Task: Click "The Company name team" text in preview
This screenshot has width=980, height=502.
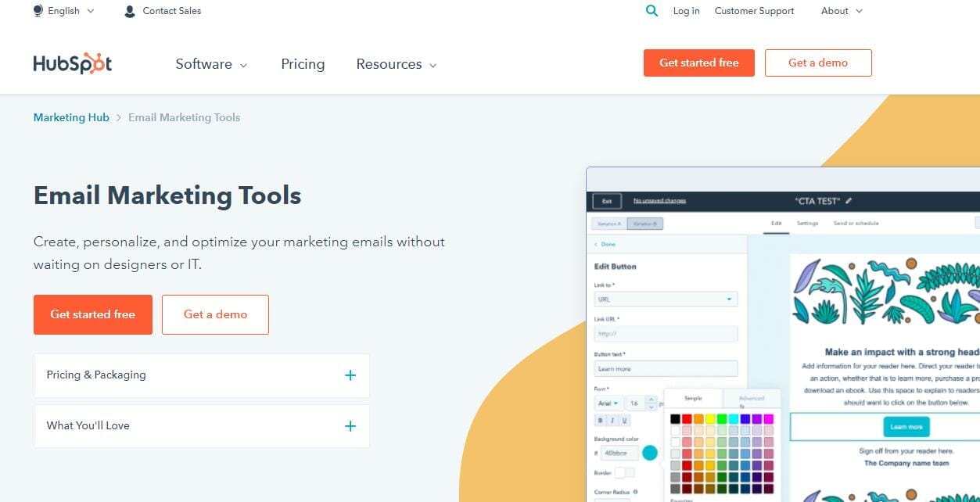Action: tap(906, 463)
